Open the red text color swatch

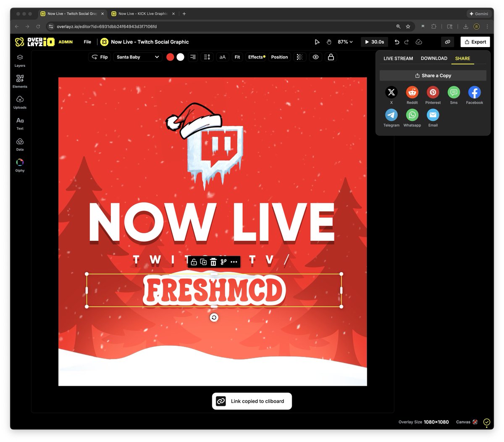pos(170,57)
